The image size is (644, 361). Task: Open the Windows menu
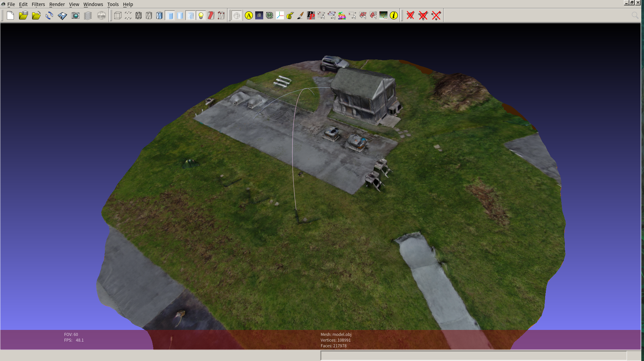pyautogui.click(x=93, y=4)
